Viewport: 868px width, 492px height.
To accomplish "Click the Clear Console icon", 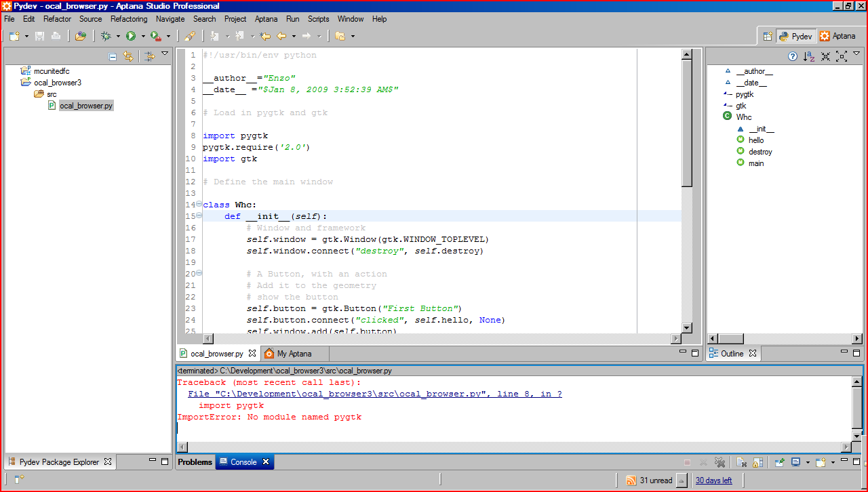I will pyautogui.click(x=742, y=462).
